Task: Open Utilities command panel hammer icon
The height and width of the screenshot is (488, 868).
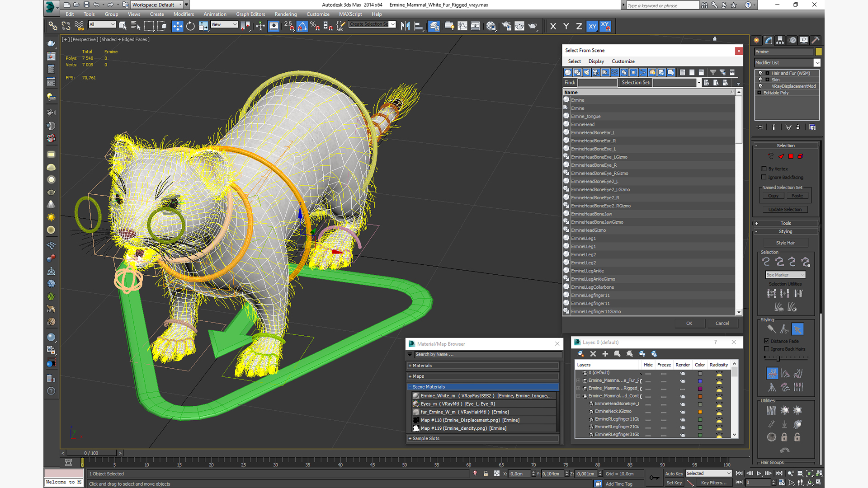Action: [816, 40]
